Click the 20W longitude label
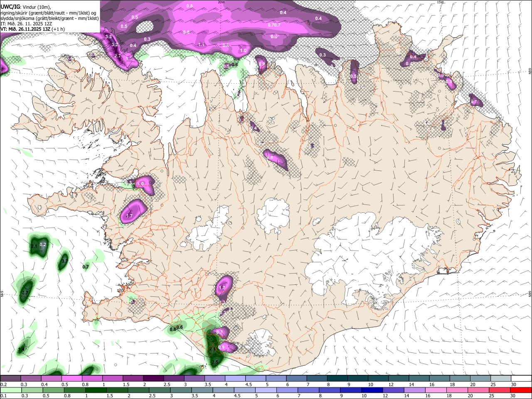This screenshot has width=532, height=399. coord(221,2)
